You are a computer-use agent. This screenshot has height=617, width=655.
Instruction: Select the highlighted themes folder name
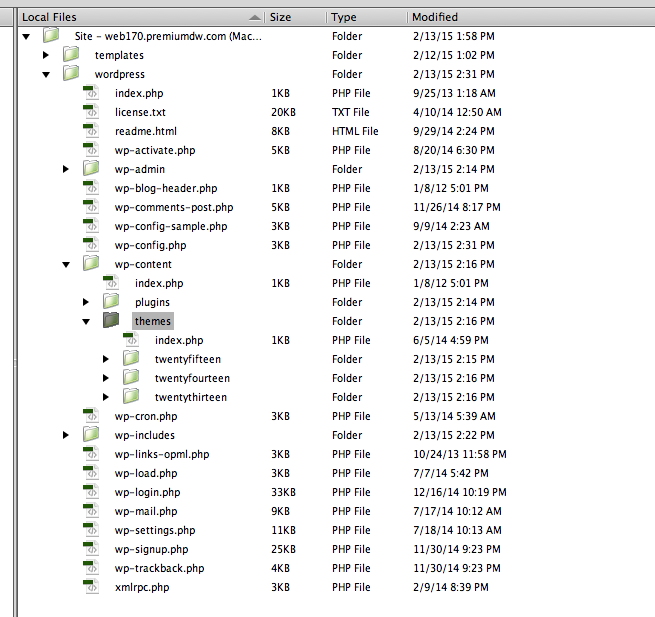152,321
